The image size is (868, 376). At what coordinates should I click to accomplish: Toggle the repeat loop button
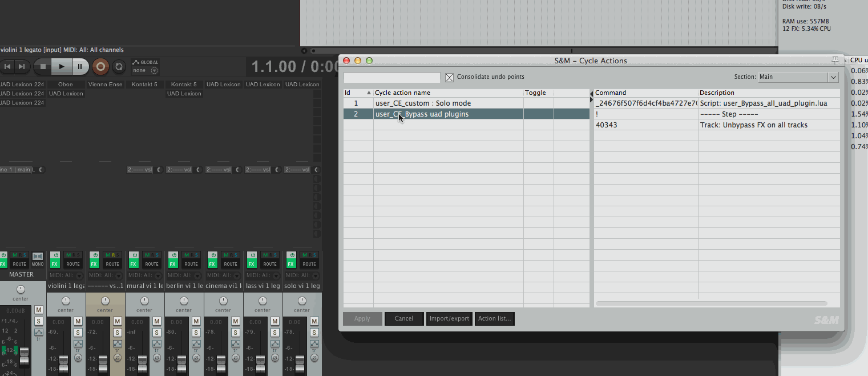119,66
